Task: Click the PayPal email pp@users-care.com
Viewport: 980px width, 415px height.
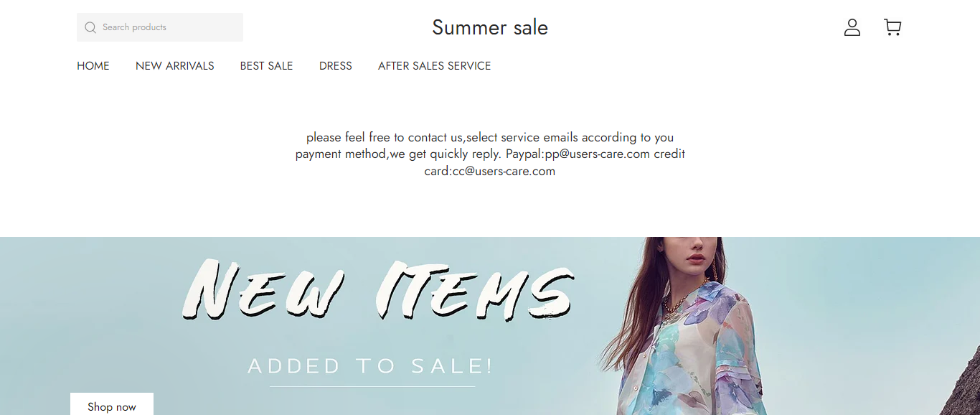Action: [x=597, y=154]
